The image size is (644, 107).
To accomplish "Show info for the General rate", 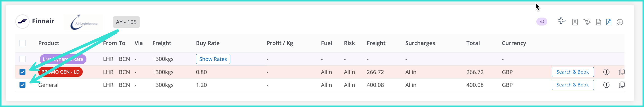I will tap(606, 85).
